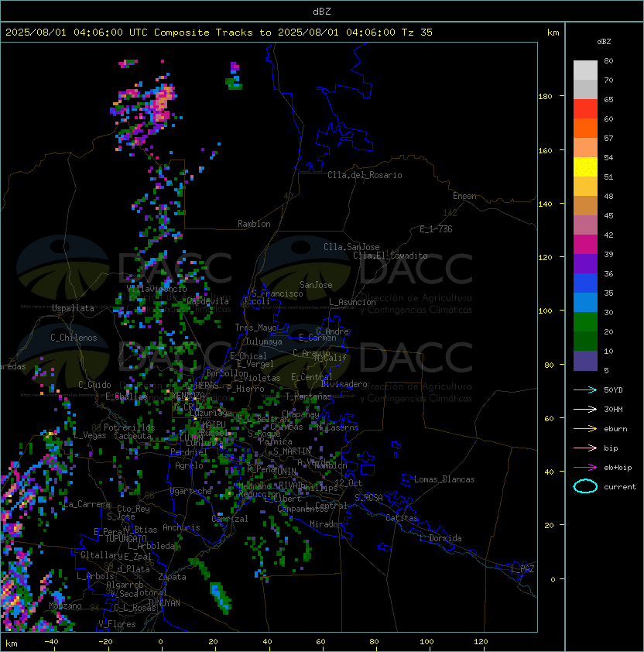Click the 'L_Vegas' map label
Screen dimensions: 644x652
point(90,435)
